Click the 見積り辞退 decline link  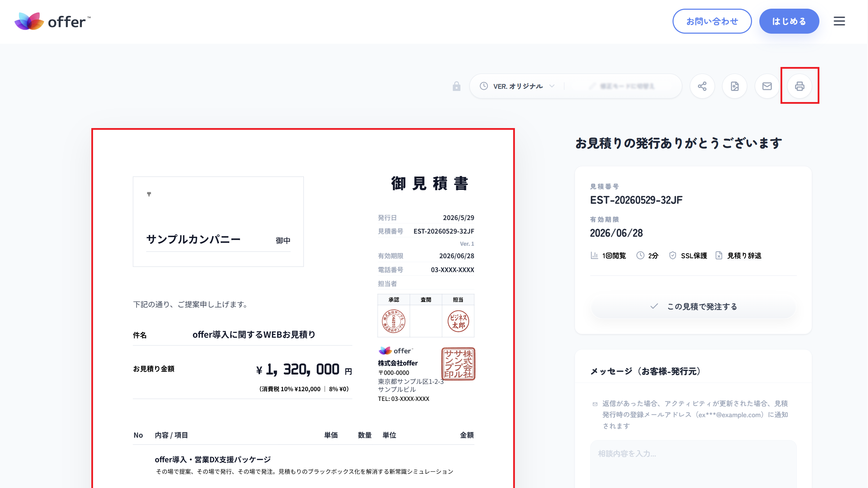[x=744, y=256]
